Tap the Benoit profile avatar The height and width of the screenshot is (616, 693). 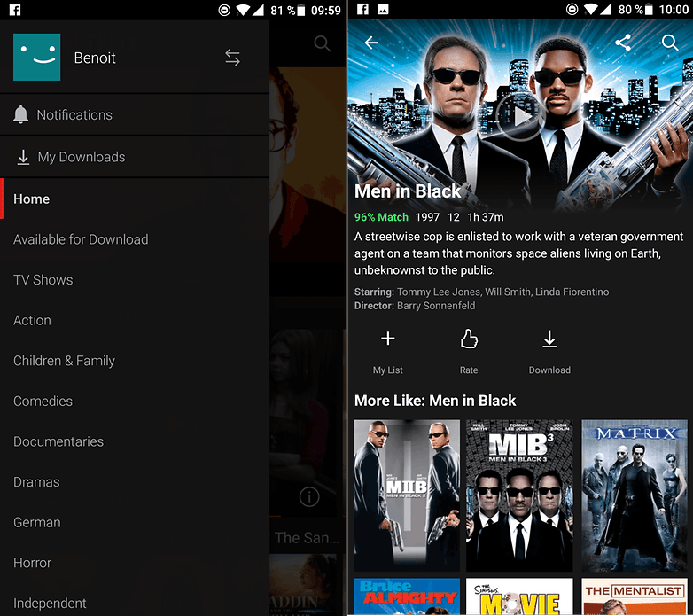tap(36, 57)
